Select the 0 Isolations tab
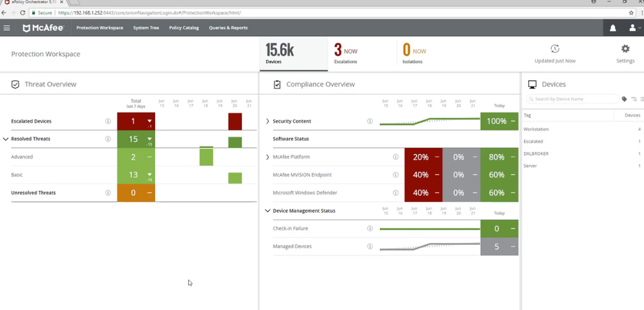 (x=430, y=54)
